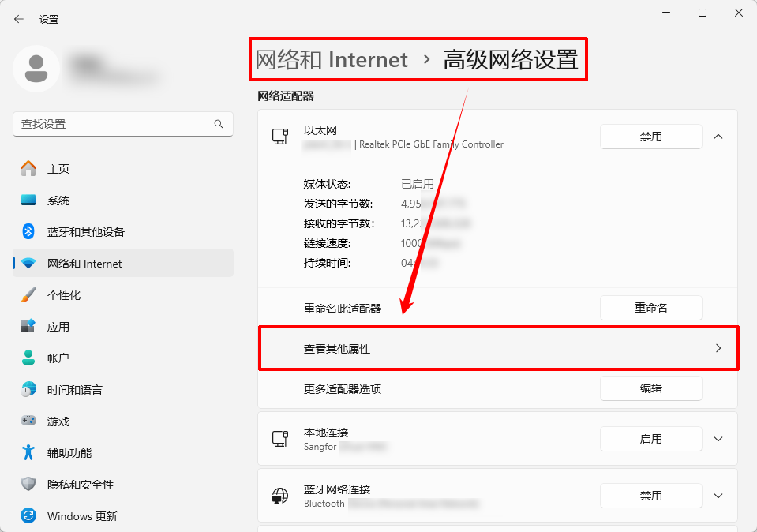Image resolution: width=757 pixels, height=532 pixels.
Task: Click the Bluetooth icon in the sidebar
Action: pos(28,232)
